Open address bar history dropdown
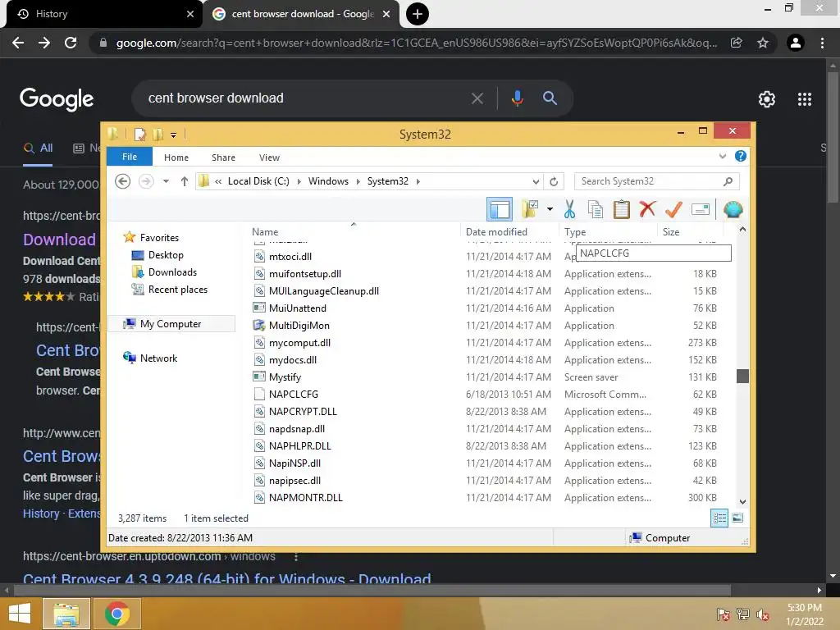 click(536, 181)
